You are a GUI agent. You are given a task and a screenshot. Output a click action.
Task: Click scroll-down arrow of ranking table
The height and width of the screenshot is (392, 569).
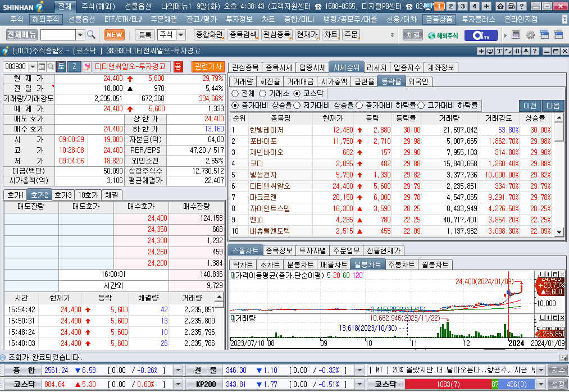559,233
